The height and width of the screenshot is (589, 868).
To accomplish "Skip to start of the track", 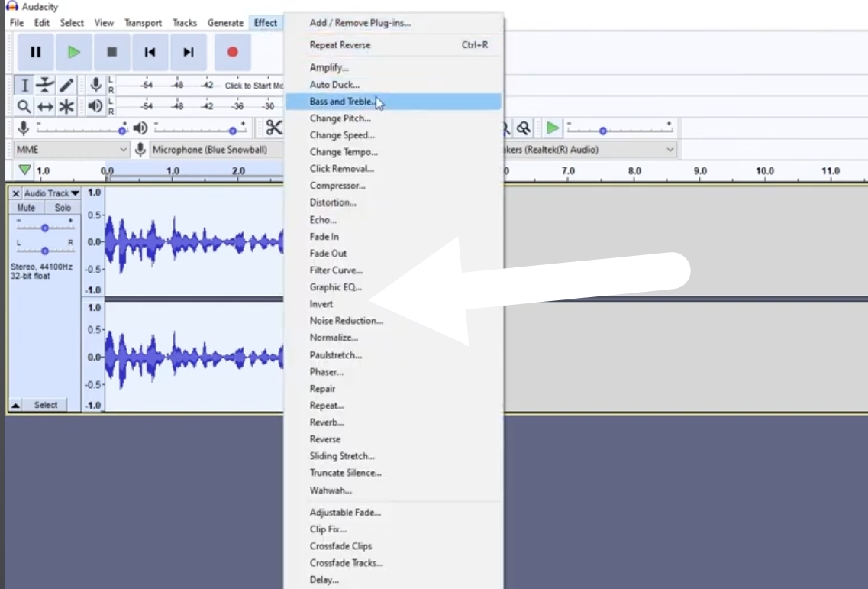I will pos(150,52).
